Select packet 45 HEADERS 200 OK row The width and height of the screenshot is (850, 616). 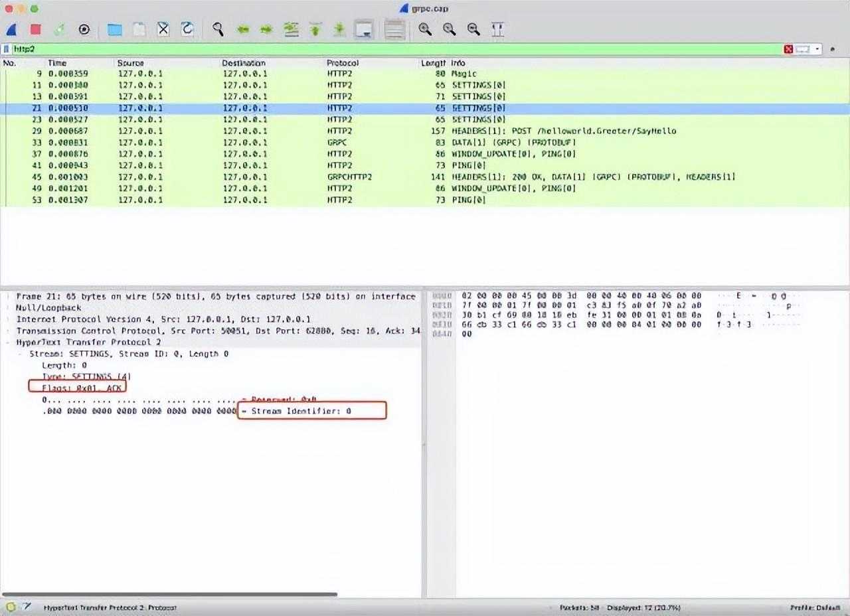point(425,177)
